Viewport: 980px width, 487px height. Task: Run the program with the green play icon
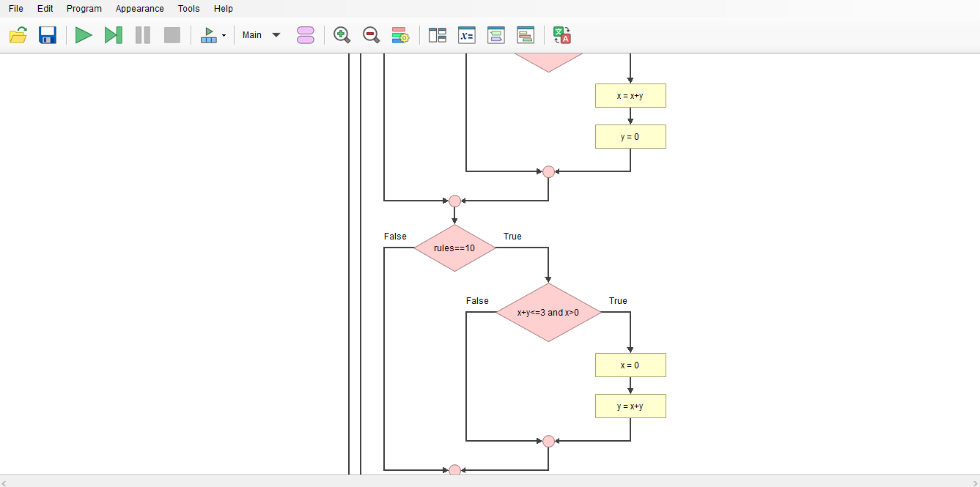point(84,35)
